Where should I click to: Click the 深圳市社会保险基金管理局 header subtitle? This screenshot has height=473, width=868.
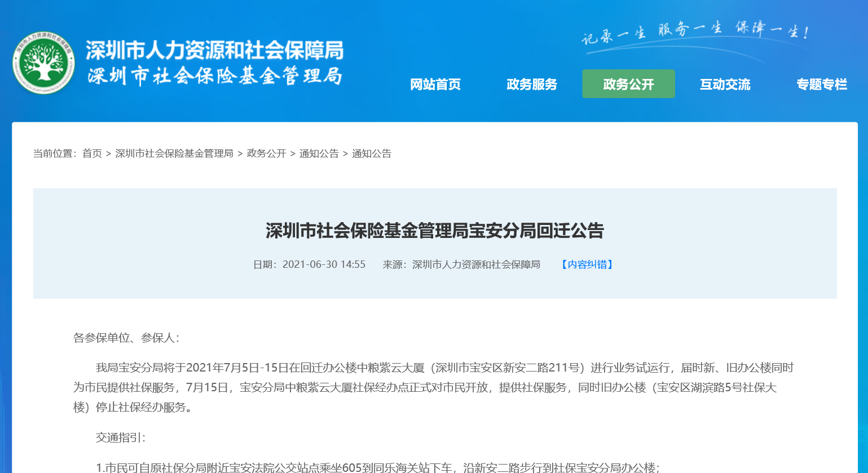pyautogui.click(x=214, y=76)
